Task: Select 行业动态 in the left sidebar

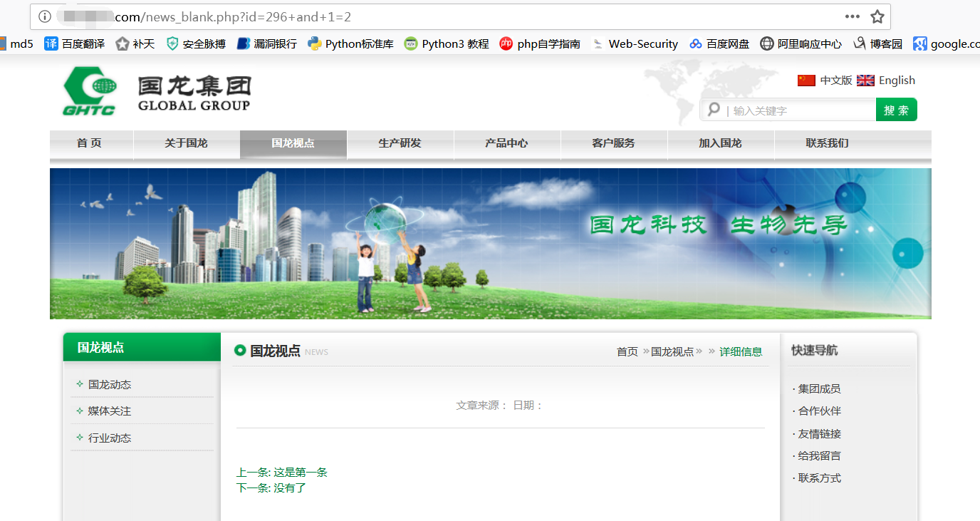Action: [110, 438]
